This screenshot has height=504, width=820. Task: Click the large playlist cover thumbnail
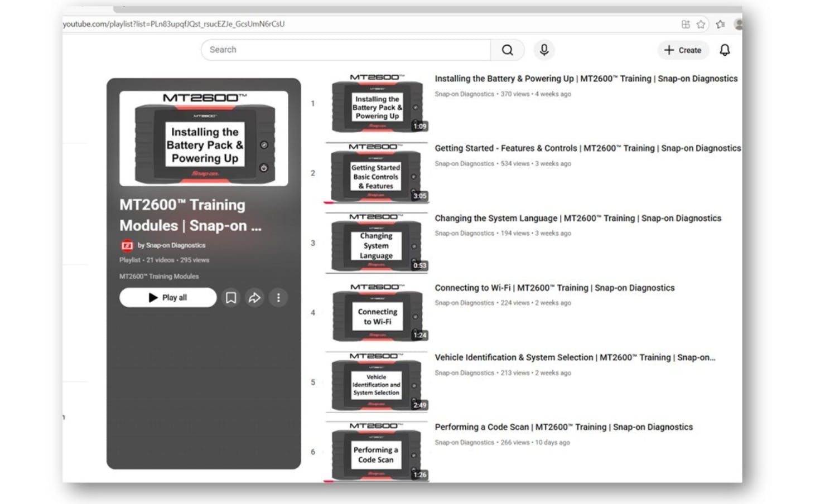(x=204, y=138)
